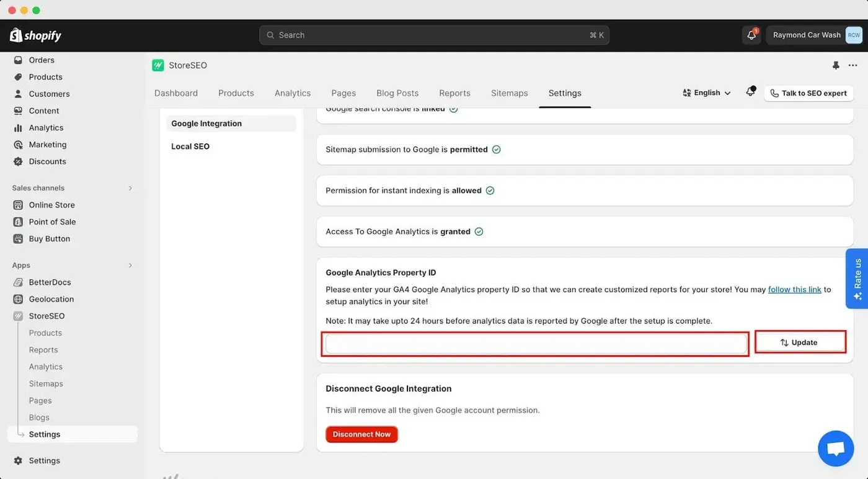Click the Content icon in sidebar
The width and height of the screenshot is (868, 479).
pos(18,110)
